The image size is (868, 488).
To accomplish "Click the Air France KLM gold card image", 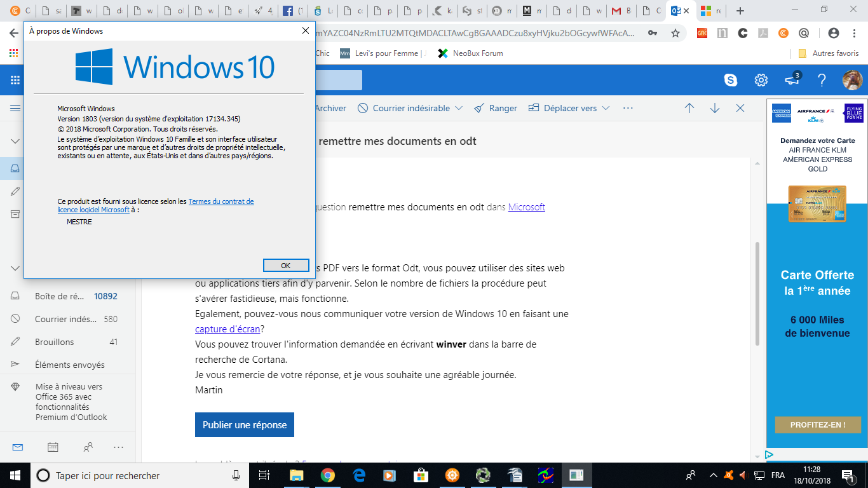I will 817,203.
